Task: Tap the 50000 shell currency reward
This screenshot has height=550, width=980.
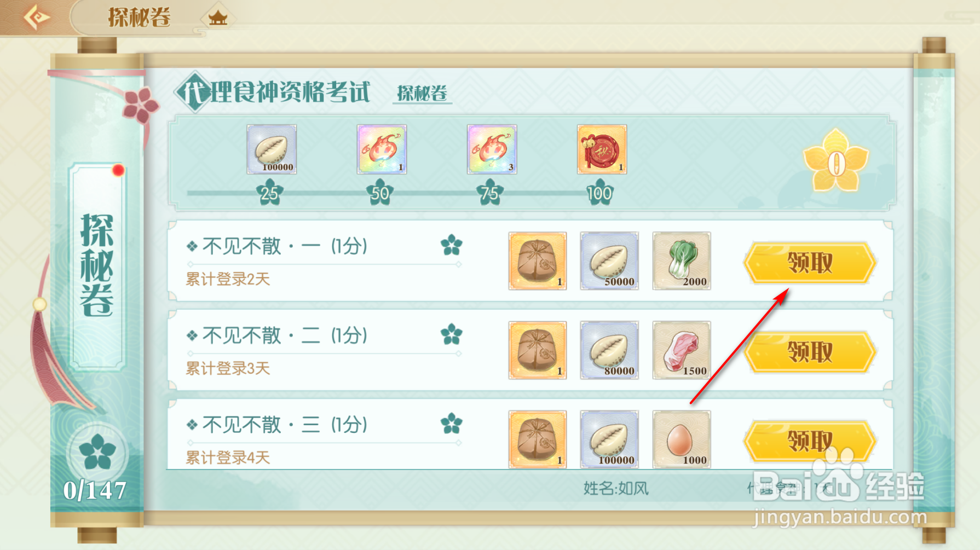Action: coord(609,261)
